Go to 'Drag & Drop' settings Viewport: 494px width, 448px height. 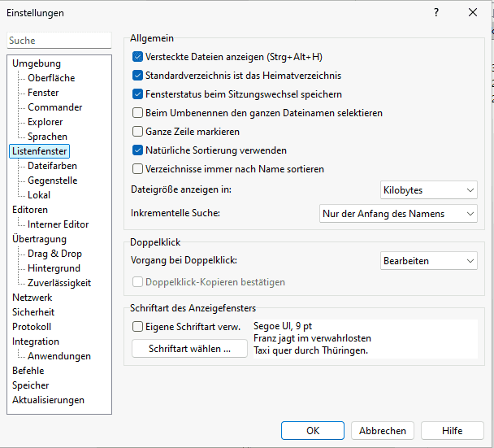click(54, 254)
